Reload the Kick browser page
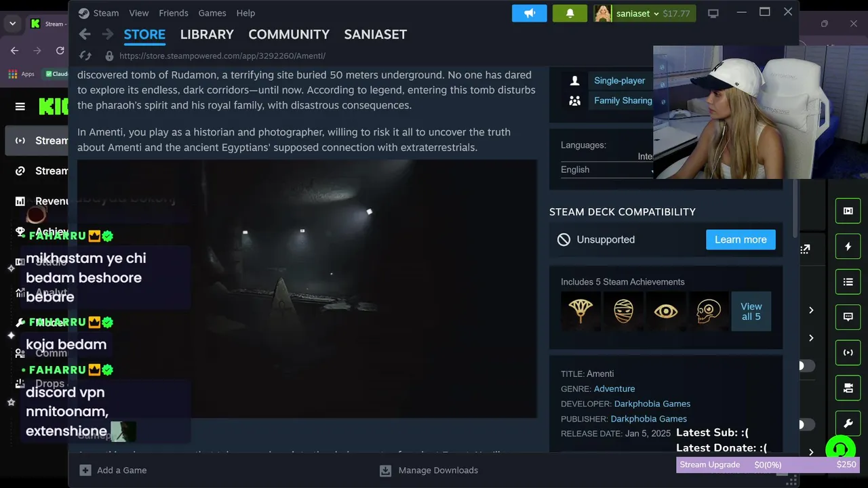 click(60, 51)
